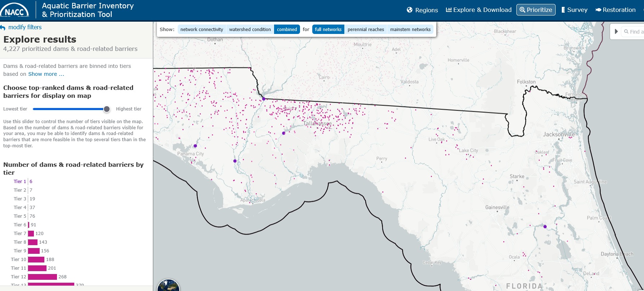Select full networks option
The height and width of the screenshot is (291, 644).
pos(328,30)
